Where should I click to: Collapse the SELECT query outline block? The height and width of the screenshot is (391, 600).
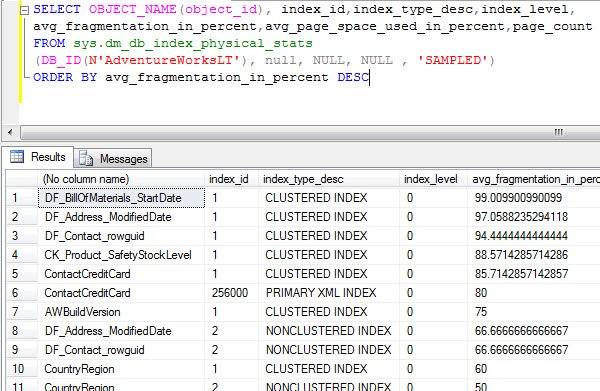(24, 10)
